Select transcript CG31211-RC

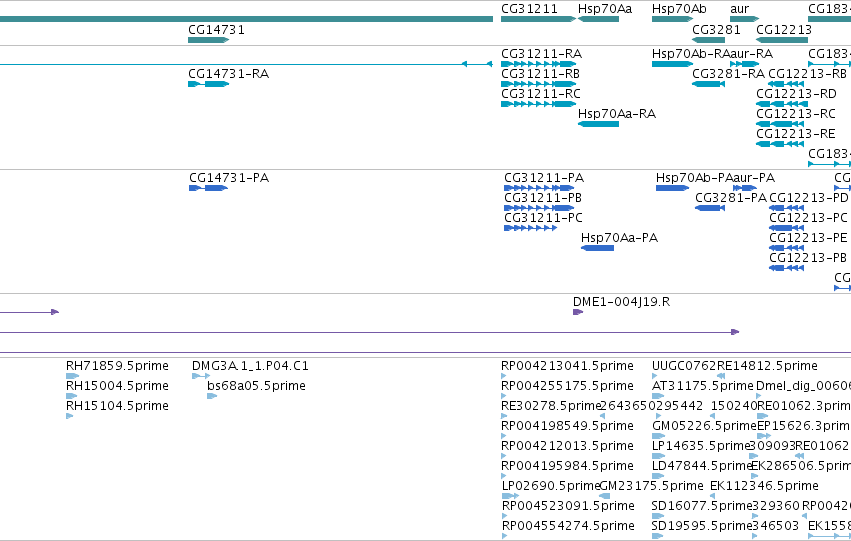click(x=538, y=104)
